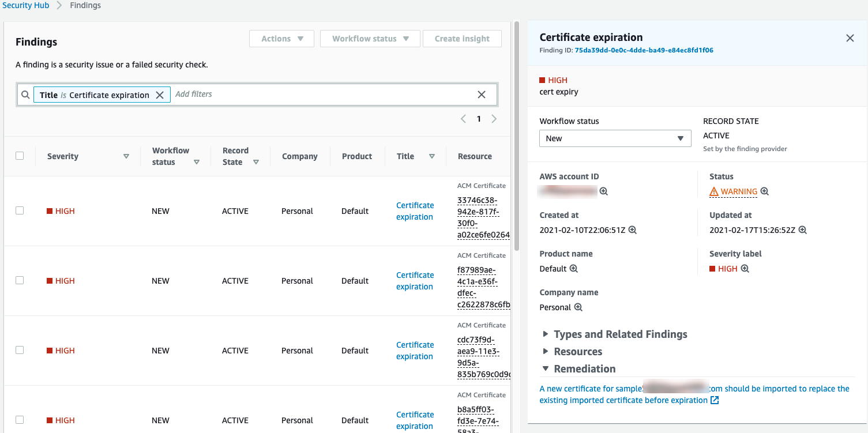
Task: Check the first HIGH finding row checkbox
Action: tap(20, 210)
